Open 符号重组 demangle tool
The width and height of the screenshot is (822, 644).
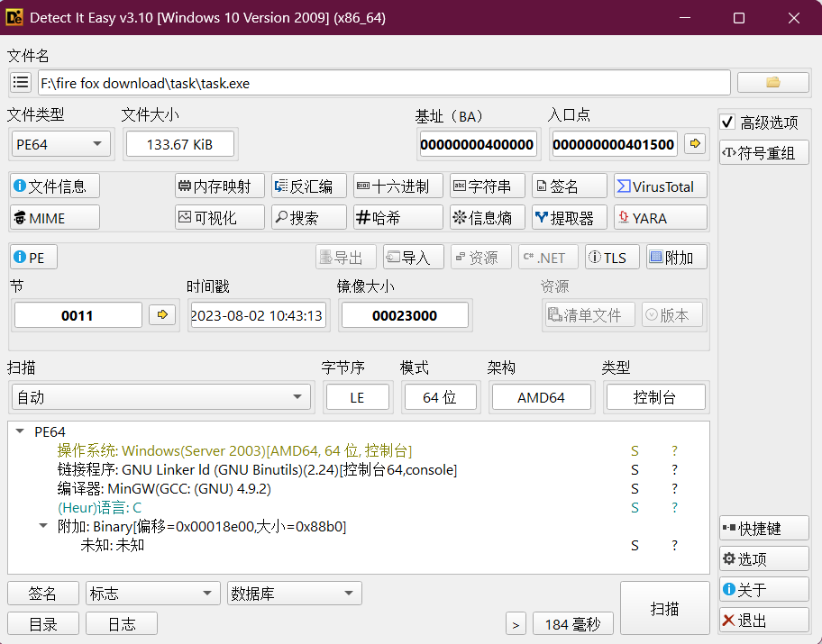point(763,153)
